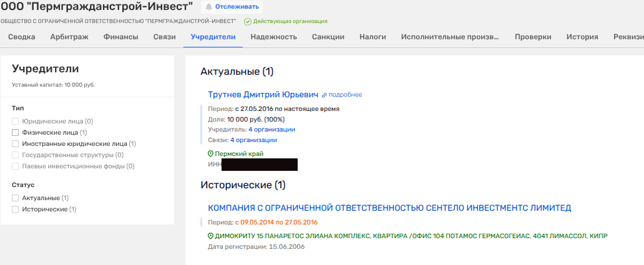
Task: Open Учредитель 4 организации link
Action: click(x=271, y=129)
